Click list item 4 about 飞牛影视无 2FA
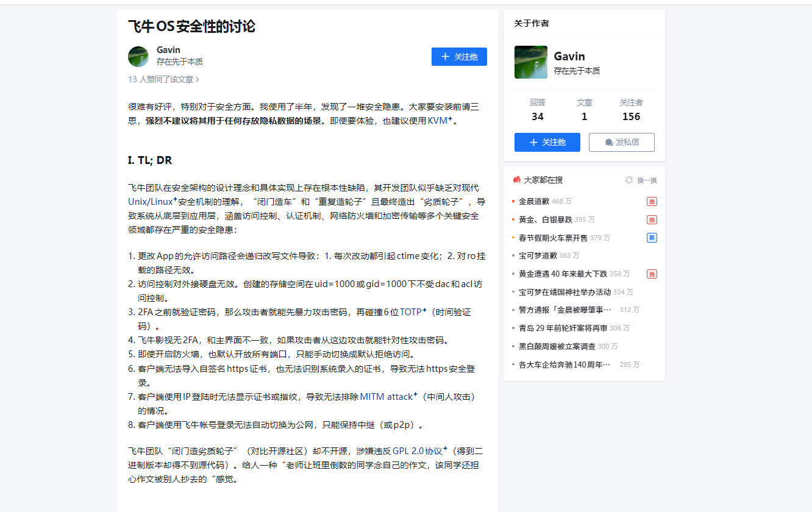Viewport: 812px width, 512px height. click(x=294, y=340)
